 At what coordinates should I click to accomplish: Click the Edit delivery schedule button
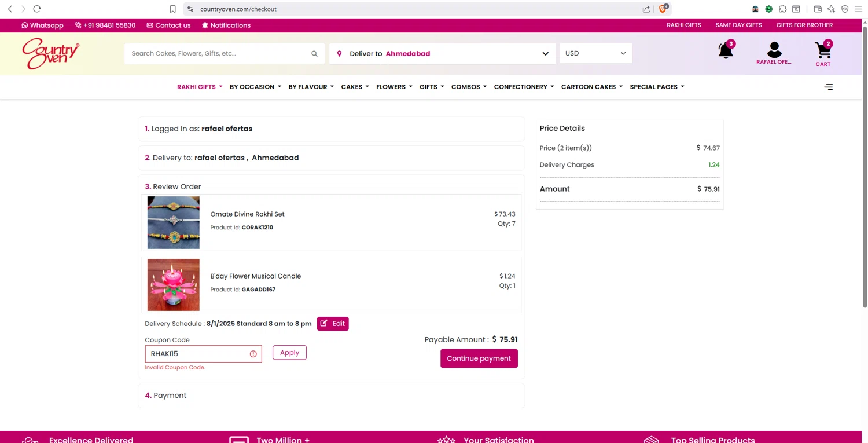click(x=333, y=324)
